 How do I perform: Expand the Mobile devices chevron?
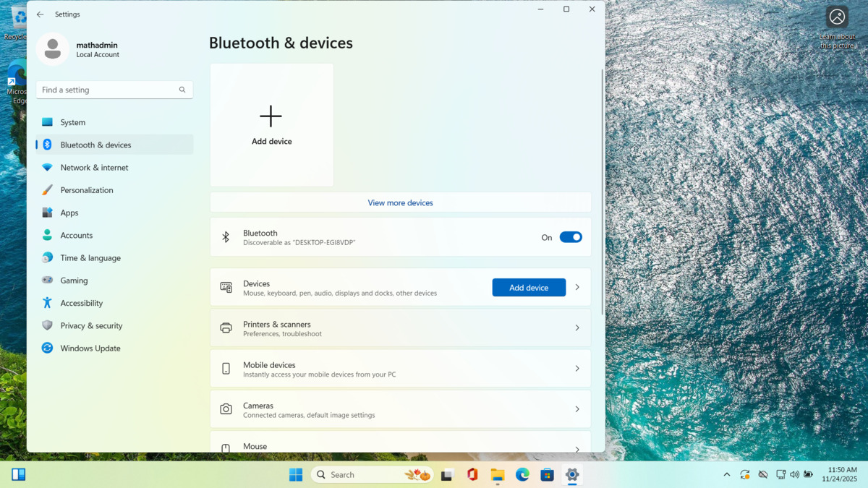tap(577, 369)
